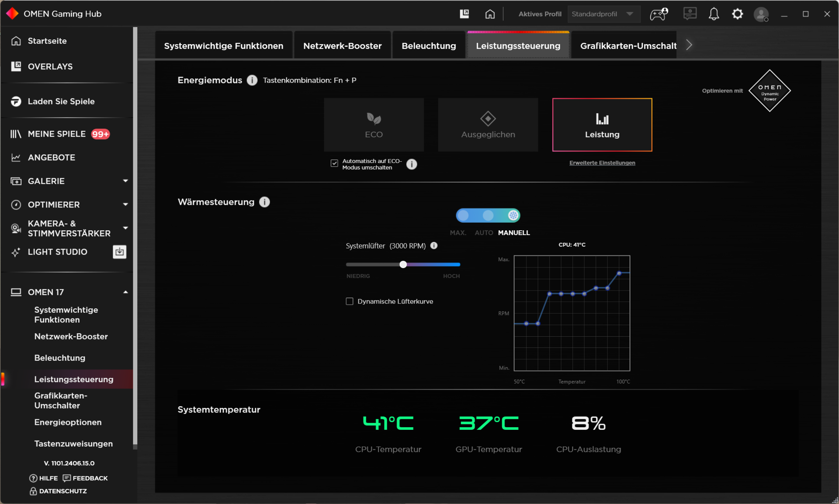Open the settings gear icon
The image size is (839, 504).
[x=737, y=14]
